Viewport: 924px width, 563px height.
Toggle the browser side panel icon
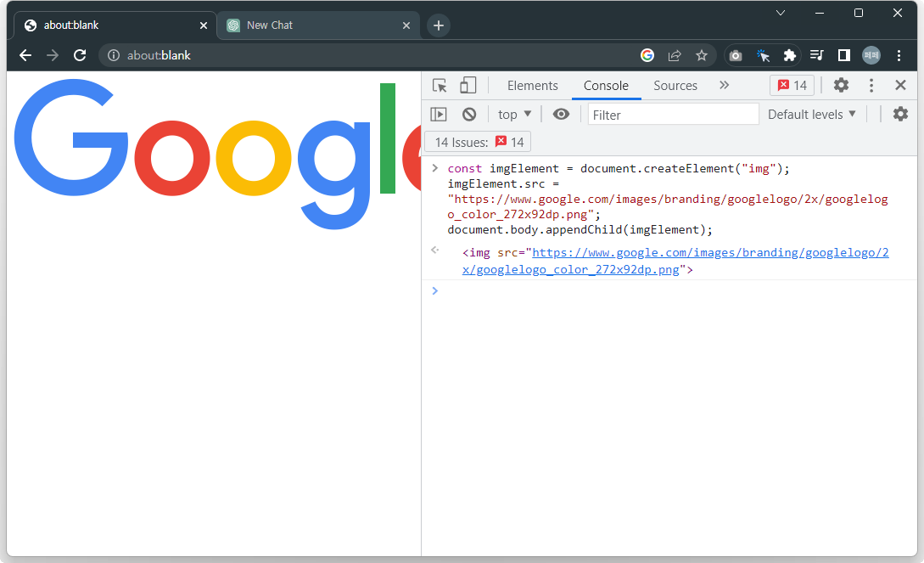pos(844,55)
